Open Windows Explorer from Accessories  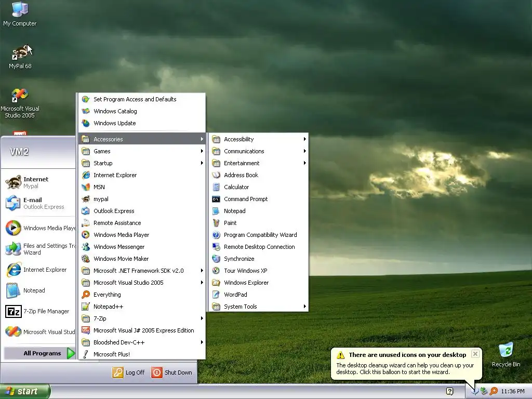click(259, 283)
